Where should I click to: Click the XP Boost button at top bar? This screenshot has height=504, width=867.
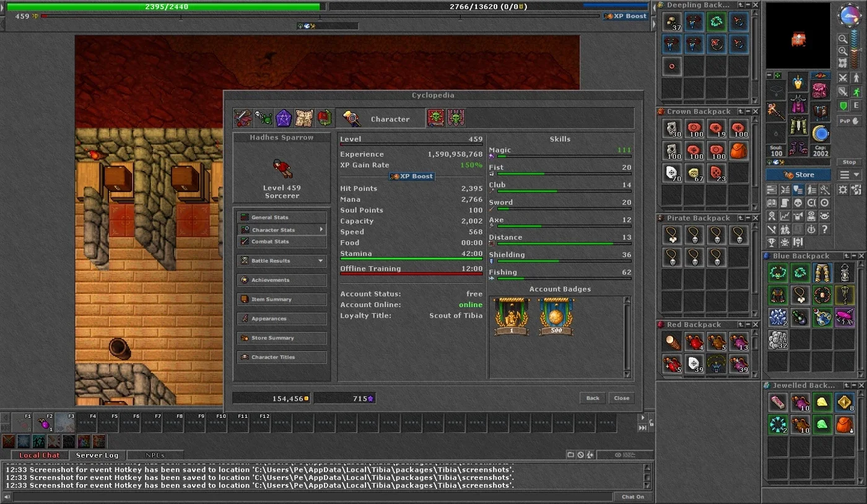[x=625, y=16]
